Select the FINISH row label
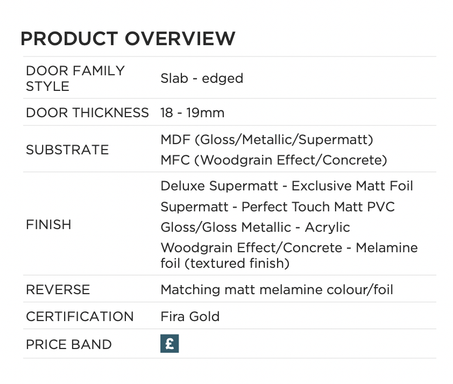Image resolution: width=453 pixels, height=384 pixels. pyautogui.click(x=49, y=224)
